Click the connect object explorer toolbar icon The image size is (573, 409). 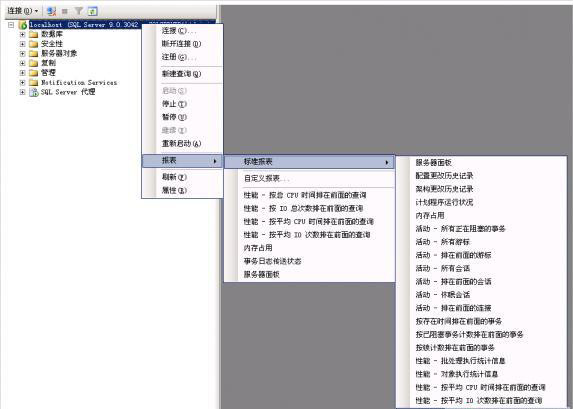point(52,11)
